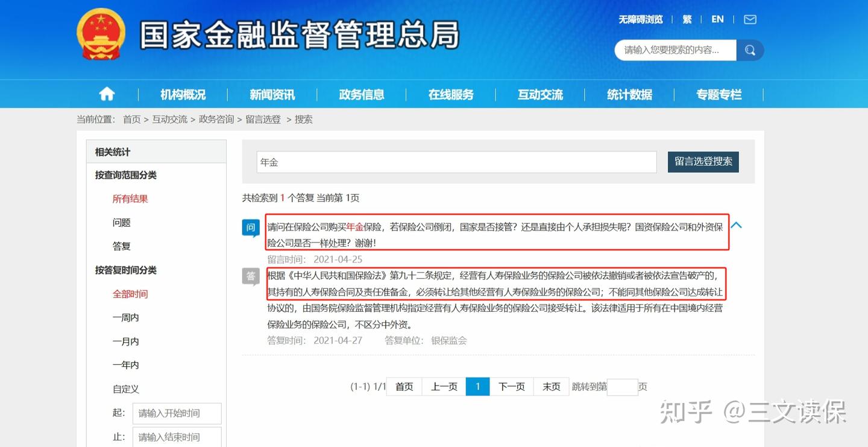Click the 上一页 pagination button
Viewport: 868px width, 447px height.
444,387
